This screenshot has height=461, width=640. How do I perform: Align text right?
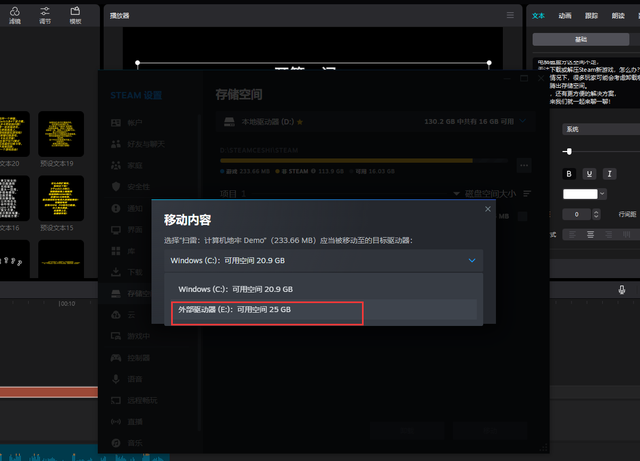pyautogui.click(x=609, y=234)
